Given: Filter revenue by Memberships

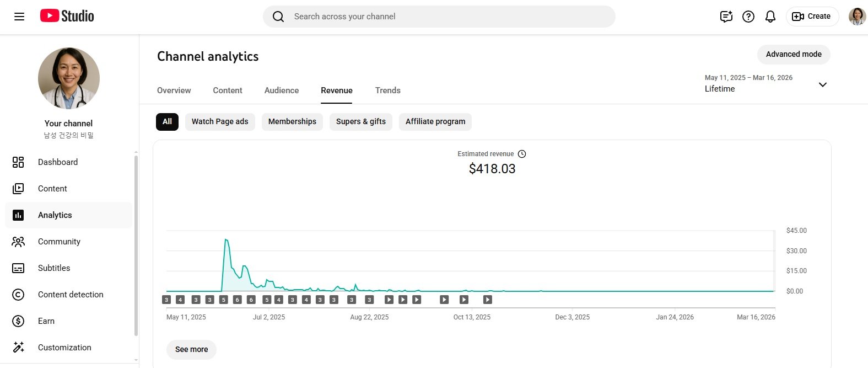Looking at the screenshot, I should point(292,121).
